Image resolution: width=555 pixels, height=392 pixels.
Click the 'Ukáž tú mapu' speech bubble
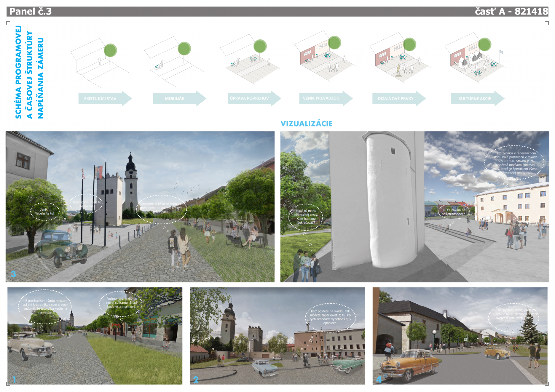[x=306, y=217]
